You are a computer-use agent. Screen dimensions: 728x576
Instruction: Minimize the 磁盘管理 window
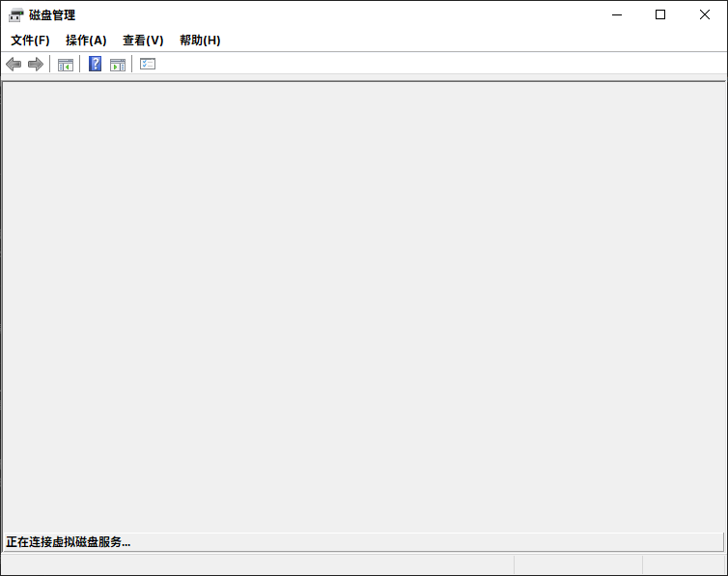pos(617,14)
